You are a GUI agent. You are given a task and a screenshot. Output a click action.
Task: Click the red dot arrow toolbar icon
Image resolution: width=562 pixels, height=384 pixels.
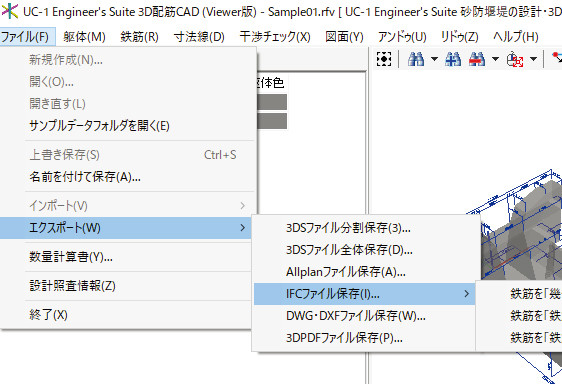point(557,57)
